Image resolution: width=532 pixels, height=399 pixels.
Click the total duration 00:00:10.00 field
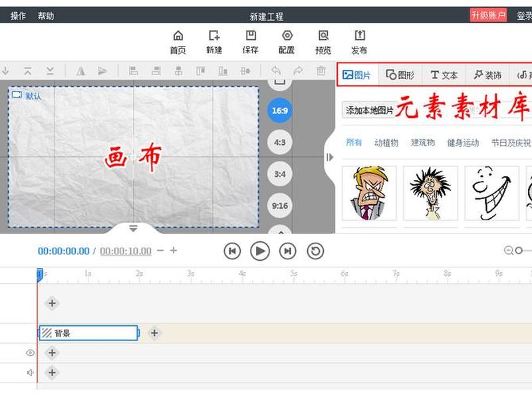126,251
